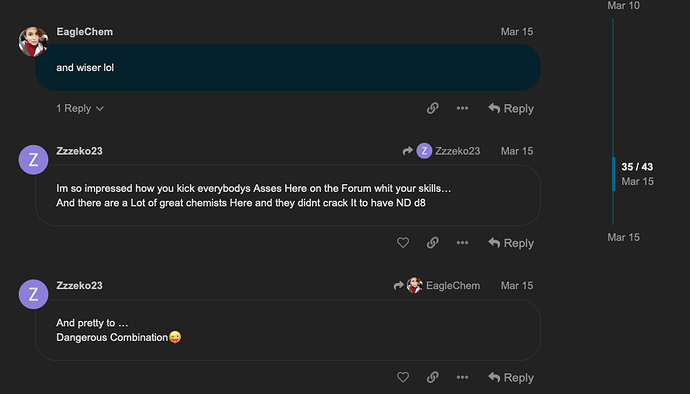Jump to Mar 15 at bottom of timeline
The image size is (690, 394).
pyautogui.click(x=624, y=237)
